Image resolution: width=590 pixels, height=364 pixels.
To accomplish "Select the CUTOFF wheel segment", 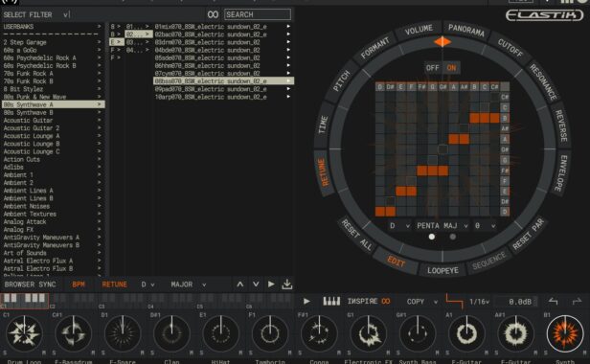I will point(511,48).
